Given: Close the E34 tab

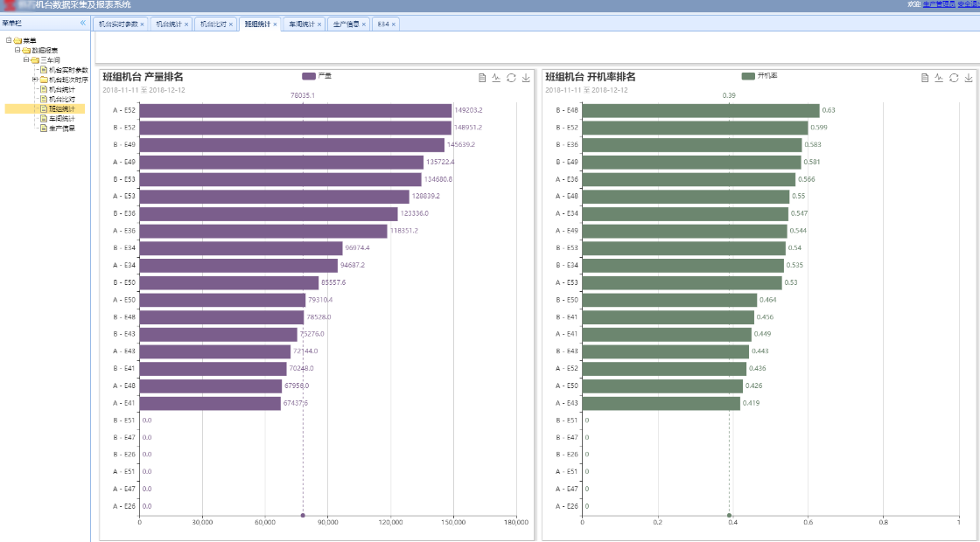Looking at the screenshot, I should point(394,24).
